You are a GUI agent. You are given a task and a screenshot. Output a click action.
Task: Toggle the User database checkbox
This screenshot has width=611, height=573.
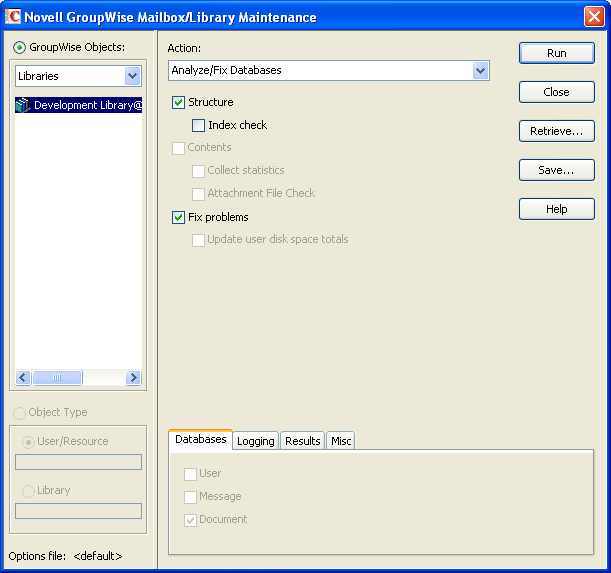[190, 474]
